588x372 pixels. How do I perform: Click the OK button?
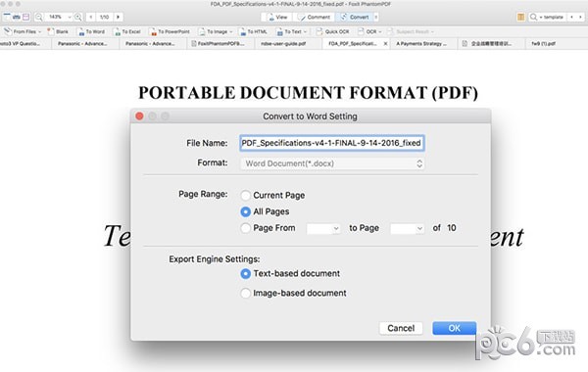[454, 328]
